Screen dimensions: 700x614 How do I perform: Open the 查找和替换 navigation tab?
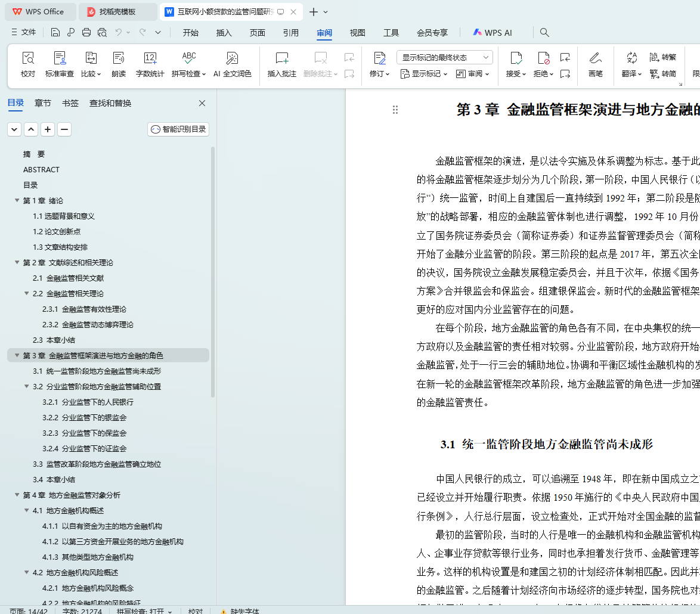pos(110,103)
